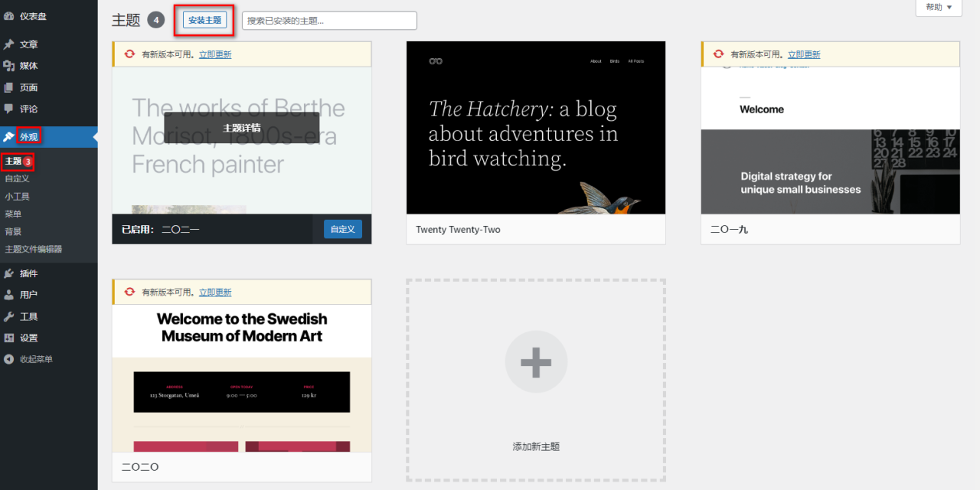Screen dimensions: 980x490
Task: Click 立即更新 link for 二〇二一 theme
Action: click(215, 54)
